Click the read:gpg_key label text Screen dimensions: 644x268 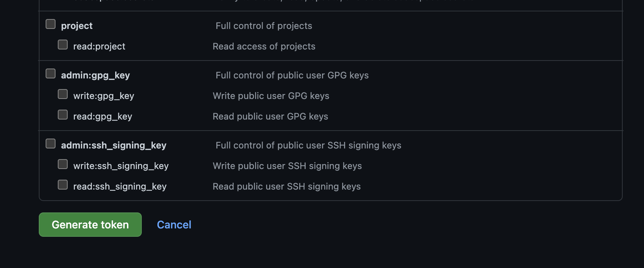pos(103,116)
